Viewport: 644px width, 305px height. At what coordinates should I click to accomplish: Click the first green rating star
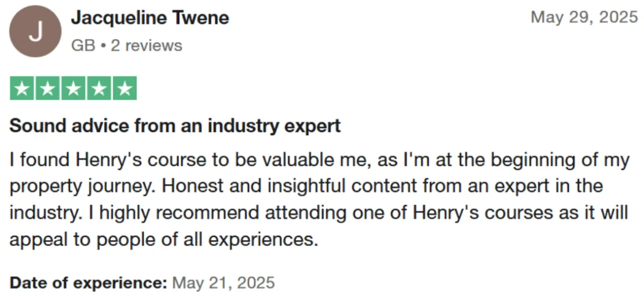(x=23, y=88)
